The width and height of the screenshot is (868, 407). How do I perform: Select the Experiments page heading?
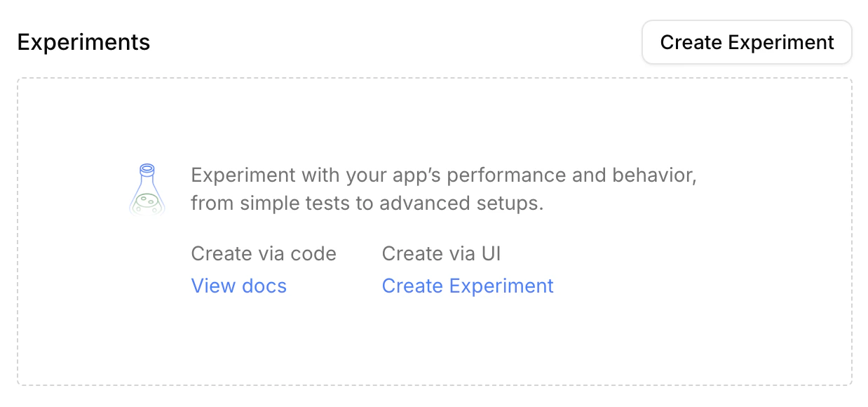tap(83, 42)
